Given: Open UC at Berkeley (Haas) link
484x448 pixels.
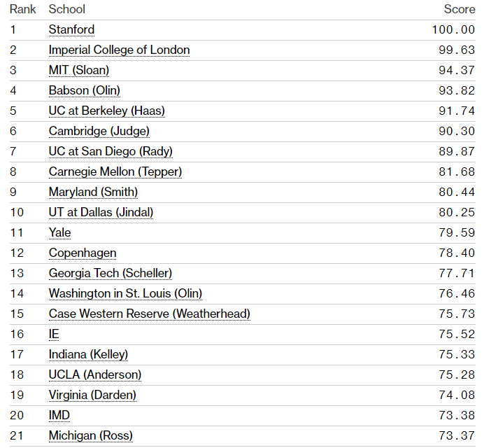Looking at the screenshot, I should [x=106, y=111].
